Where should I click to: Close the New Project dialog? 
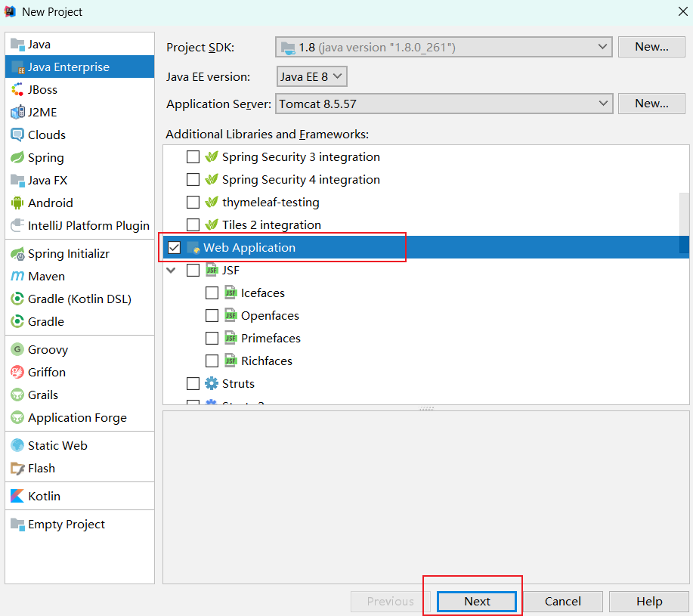coord(683,11)
